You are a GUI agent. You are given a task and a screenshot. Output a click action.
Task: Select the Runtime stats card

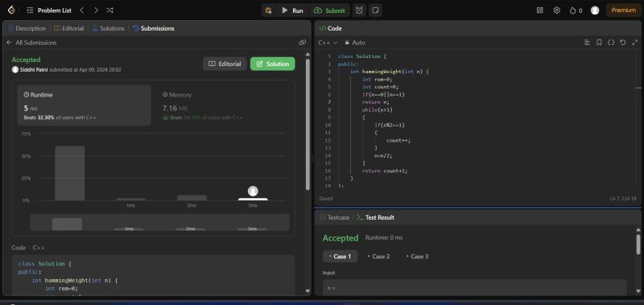(85, 105)
